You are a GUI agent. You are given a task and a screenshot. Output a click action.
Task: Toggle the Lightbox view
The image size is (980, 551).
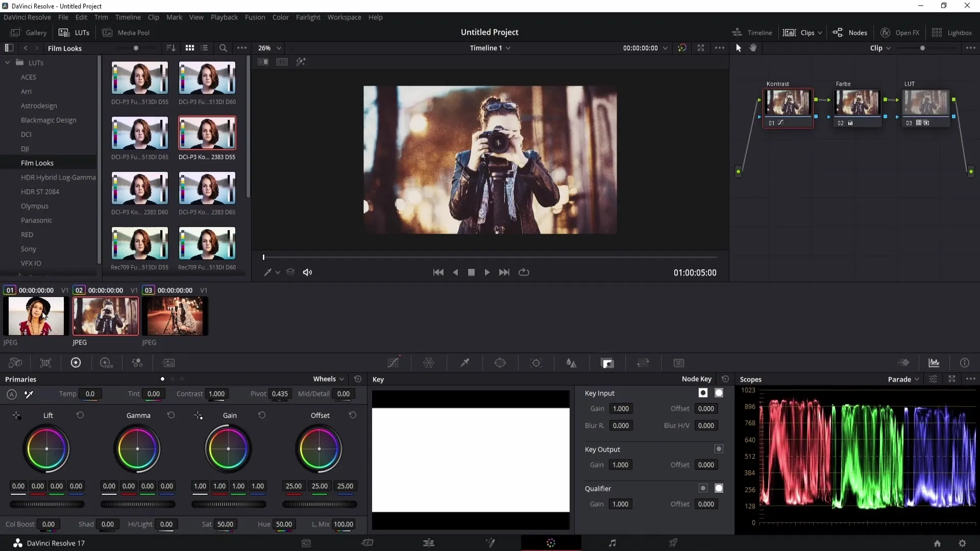[x=952, y=33]
